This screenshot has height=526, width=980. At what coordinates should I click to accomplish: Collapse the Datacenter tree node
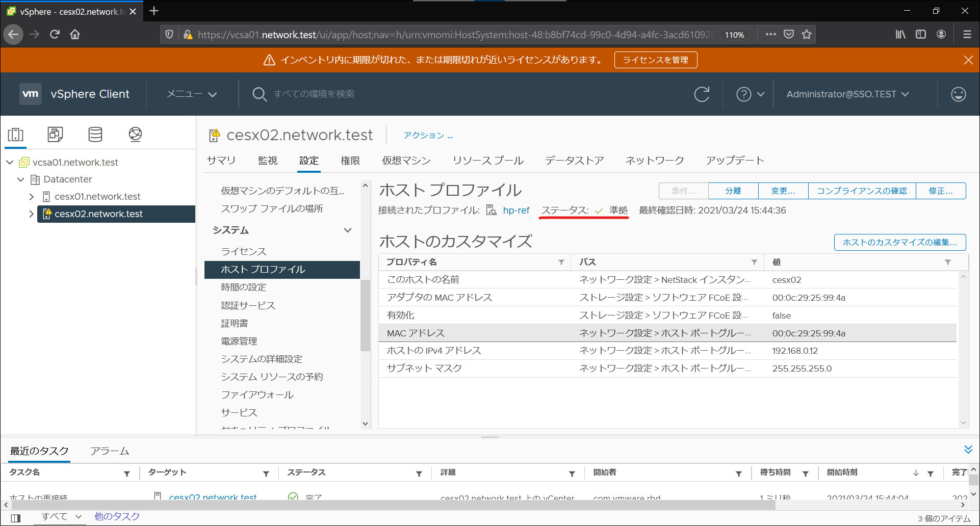pyautogui.click(x=20, y=179)
